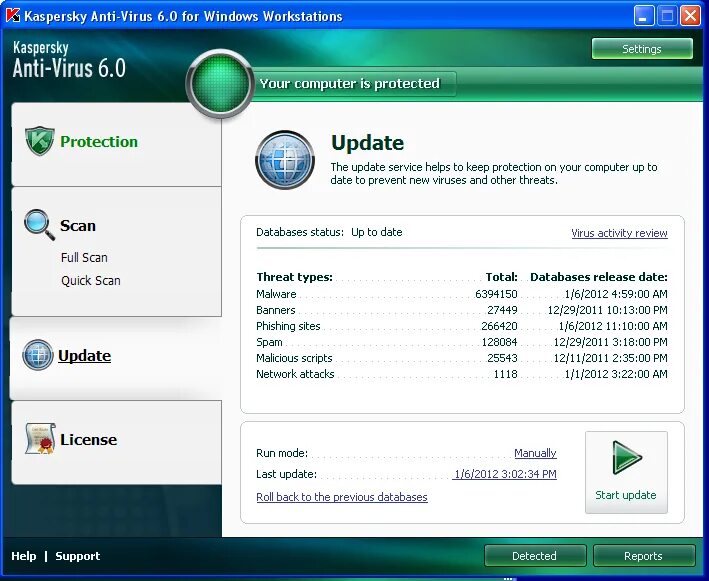Click the 'Run mode:' label
This screenshot has height=581, width=709.
[x=282, y=453]
